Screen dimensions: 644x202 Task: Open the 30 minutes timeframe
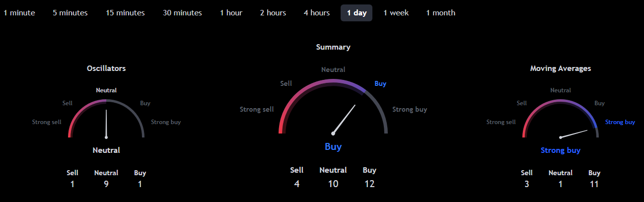click(x=182, y=13)
